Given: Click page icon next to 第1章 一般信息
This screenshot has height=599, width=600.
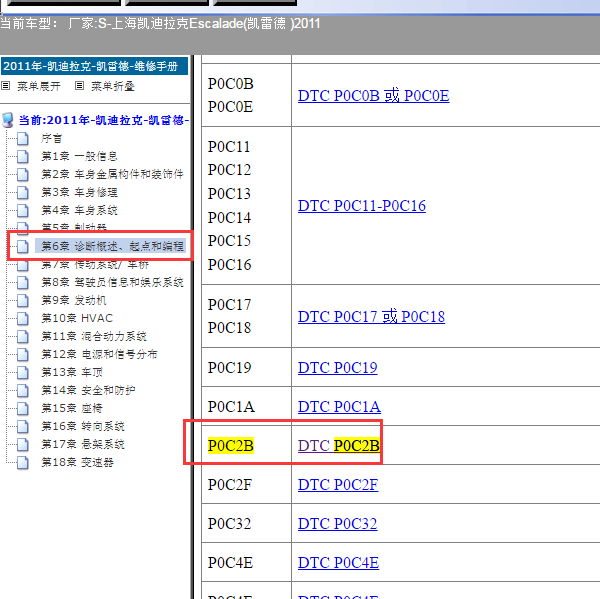Looking at the screenshot, I should tap(23, 156).
